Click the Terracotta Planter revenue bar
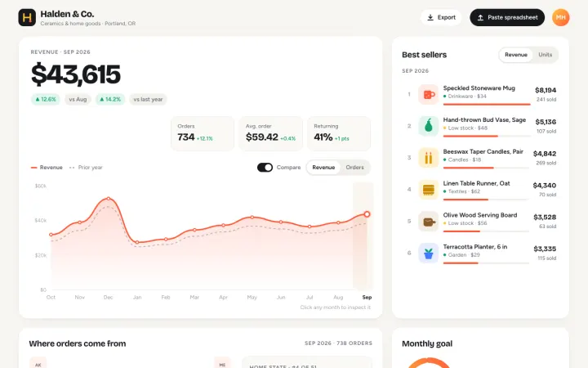This screenshot has height=368, width=588. pos(486,263)
